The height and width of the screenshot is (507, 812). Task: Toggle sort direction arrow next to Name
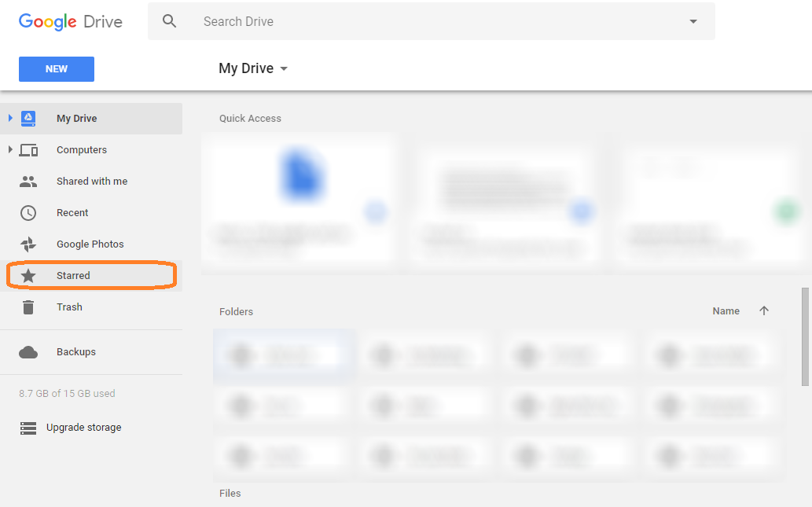764,311
